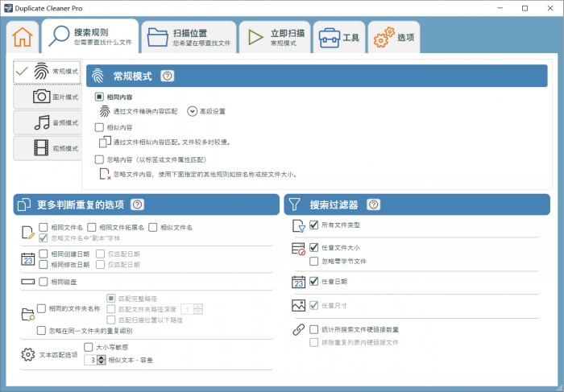Click the tolerance value field showing 3
The image size is (564, 392).
coord(91,360)
